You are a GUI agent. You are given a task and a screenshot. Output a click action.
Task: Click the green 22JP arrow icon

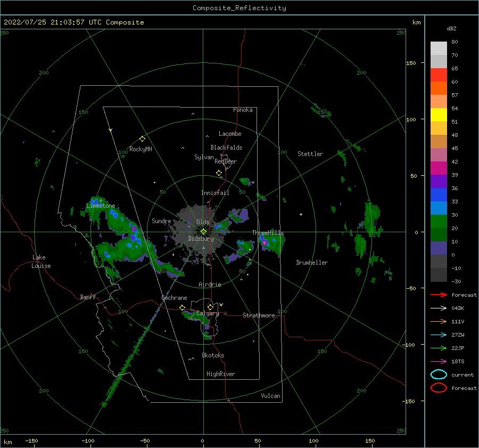point(439,348)
